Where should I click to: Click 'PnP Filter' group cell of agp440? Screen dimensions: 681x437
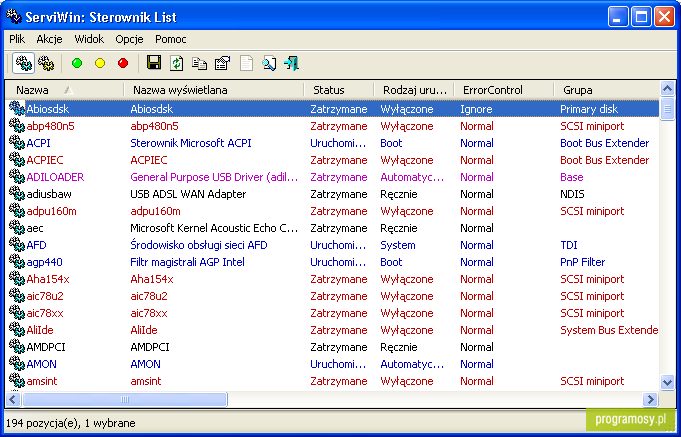582,262
